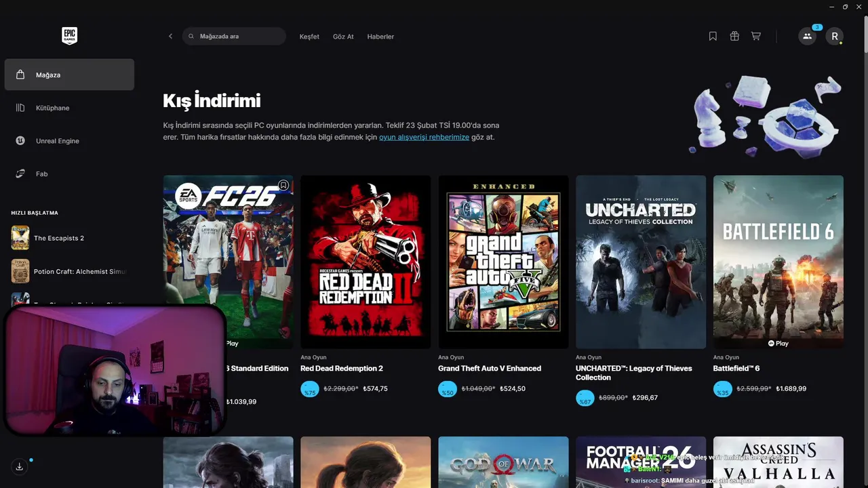Click the %75 discount badge
The image size is (868, 488).
click(310, 389)
